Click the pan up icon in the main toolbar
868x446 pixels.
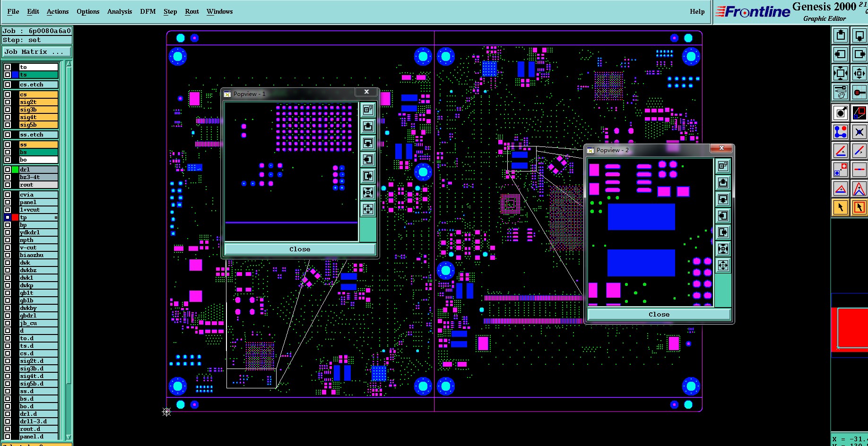coord(841,35)
